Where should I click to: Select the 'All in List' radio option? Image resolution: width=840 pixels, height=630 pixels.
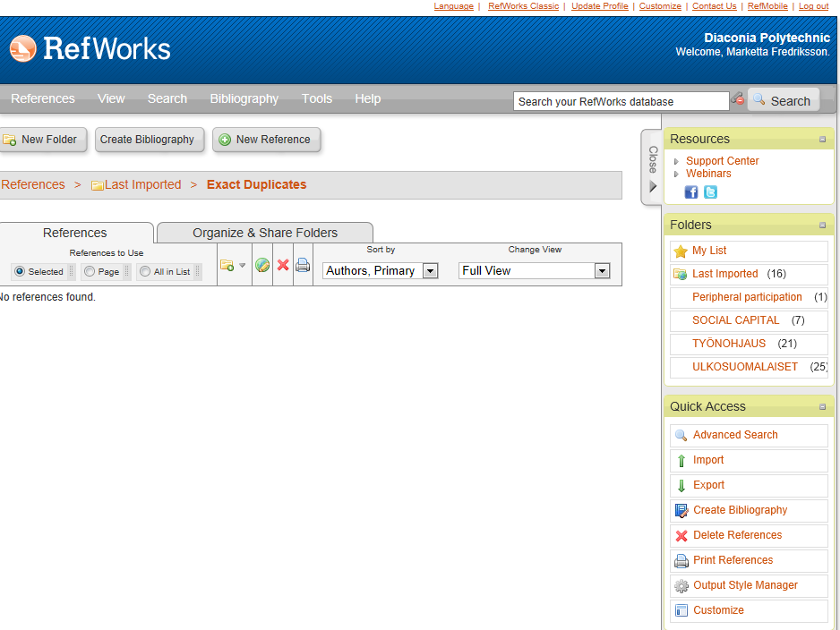pyautogui.click(x=145, y=271)
